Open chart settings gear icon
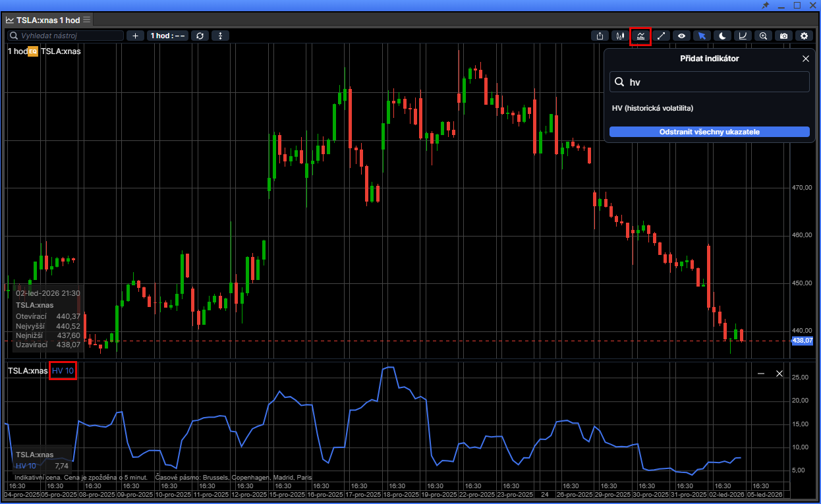 (804, 36)
